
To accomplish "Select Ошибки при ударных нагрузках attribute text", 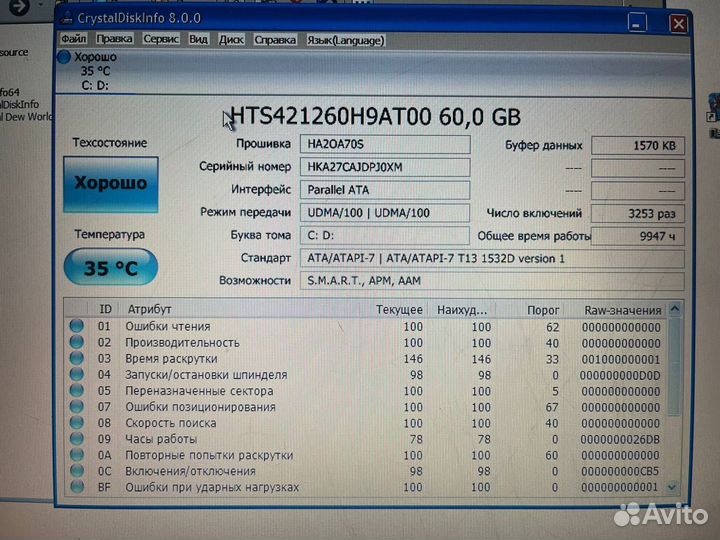I will point(212,487).
